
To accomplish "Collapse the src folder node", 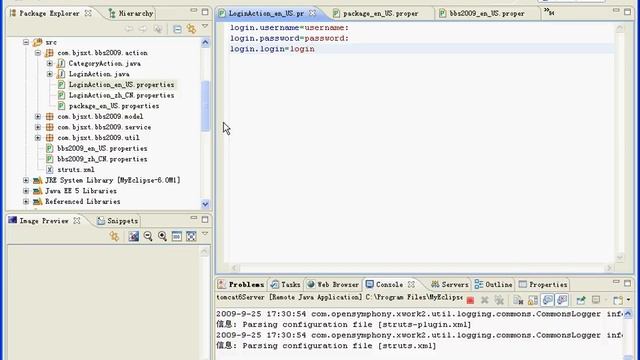I will pyautogui.click(x=26, y=42).
